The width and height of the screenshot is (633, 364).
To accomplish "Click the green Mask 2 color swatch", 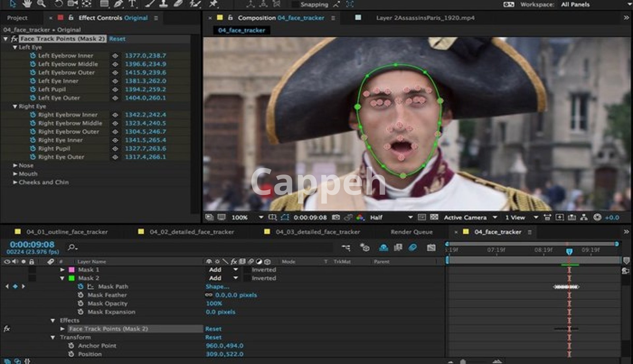I will click(x=72, y=278).
